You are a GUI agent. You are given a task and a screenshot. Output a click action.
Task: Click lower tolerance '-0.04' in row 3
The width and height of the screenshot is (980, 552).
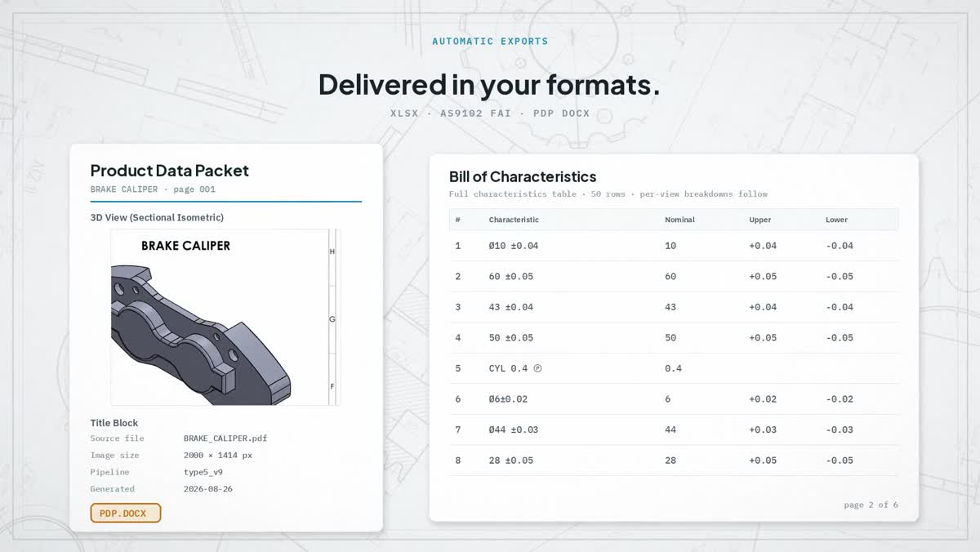point(840,307)
